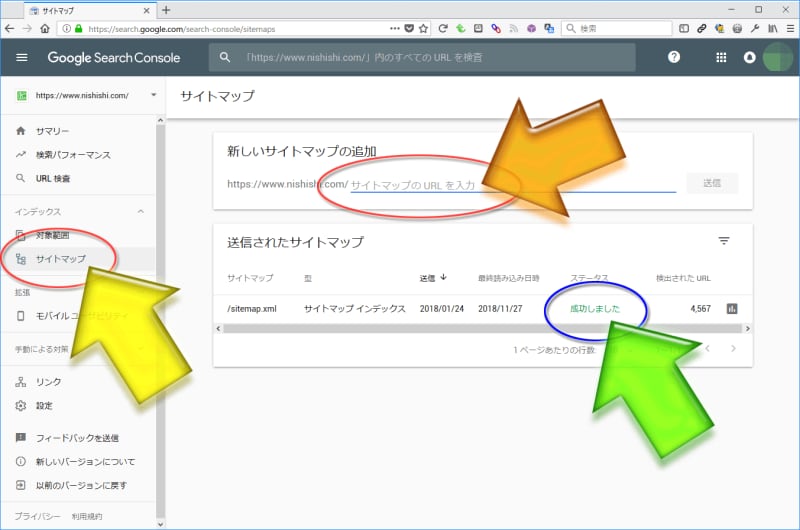Collapse the インデックス section
Screen dimensions: 800x530
tap(141, 211)
